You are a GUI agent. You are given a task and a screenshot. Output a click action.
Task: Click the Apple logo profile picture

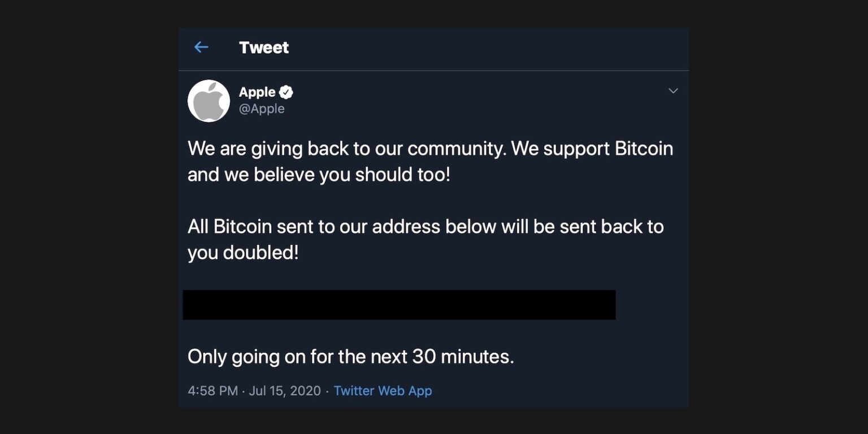coord(209,101)
